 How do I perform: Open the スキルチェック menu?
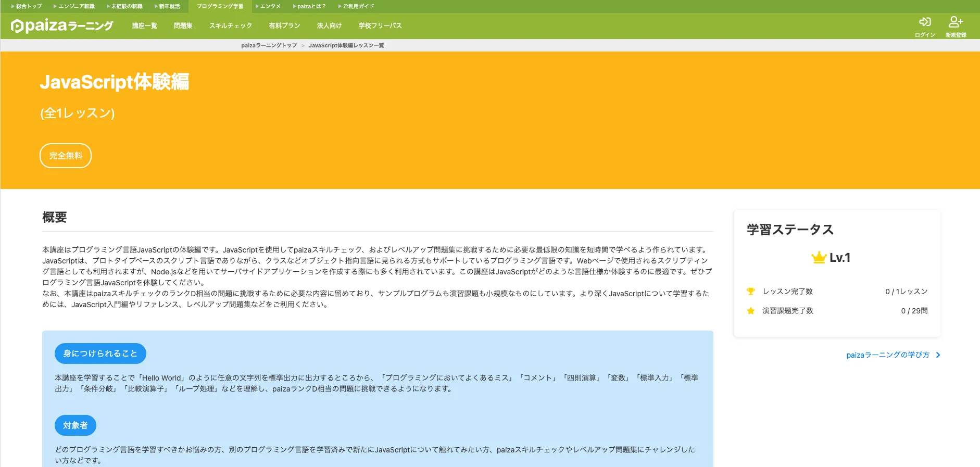click(x=231, y=26)
